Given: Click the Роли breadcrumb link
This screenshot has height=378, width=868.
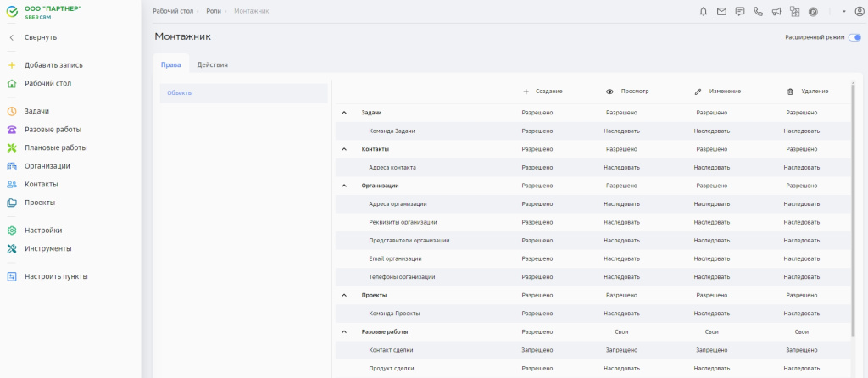Looking at the screenshot, I should pos(214,10).
